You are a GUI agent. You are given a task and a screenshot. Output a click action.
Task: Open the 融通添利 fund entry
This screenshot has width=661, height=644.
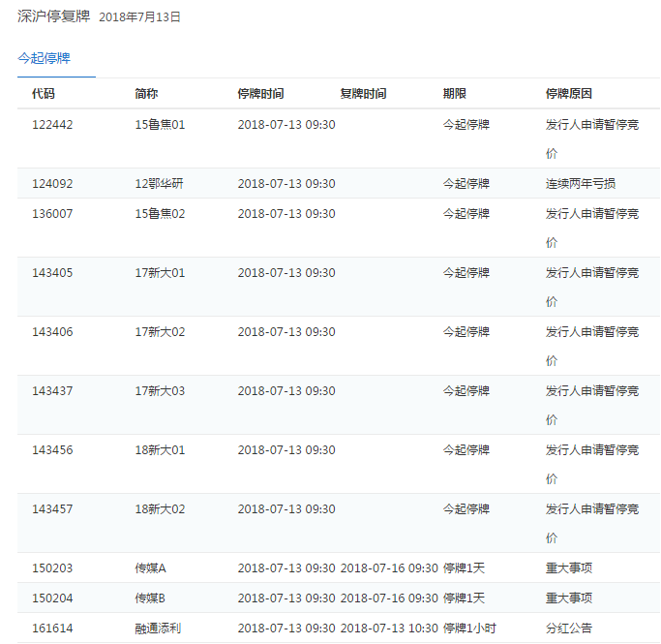point(158,628)
